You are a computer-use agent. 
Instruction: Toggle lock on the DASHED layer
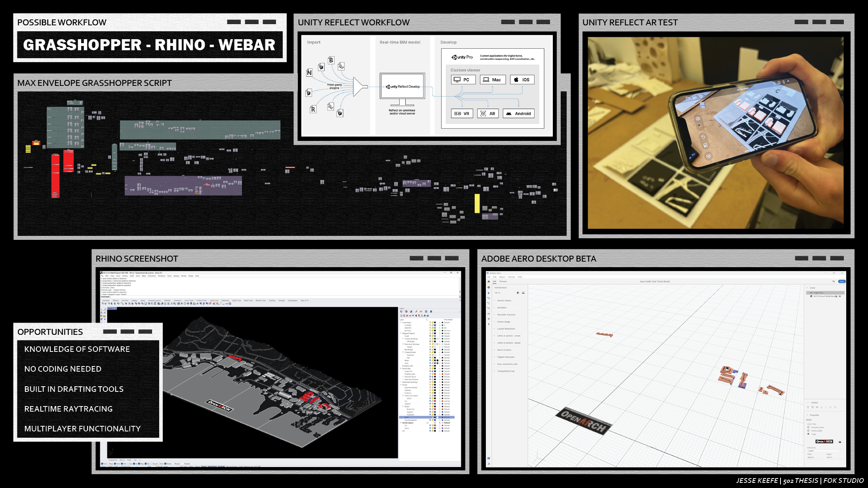click(x=432, y=328)
